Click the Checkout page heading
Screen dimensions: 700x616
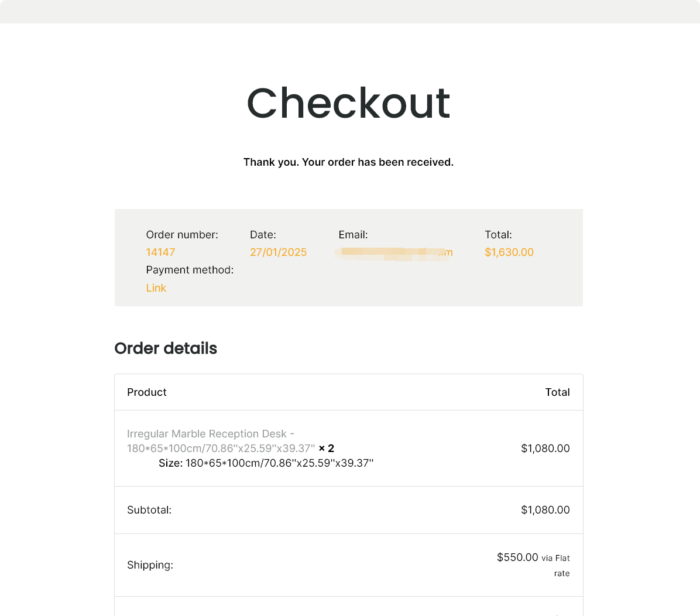(349, 103)
